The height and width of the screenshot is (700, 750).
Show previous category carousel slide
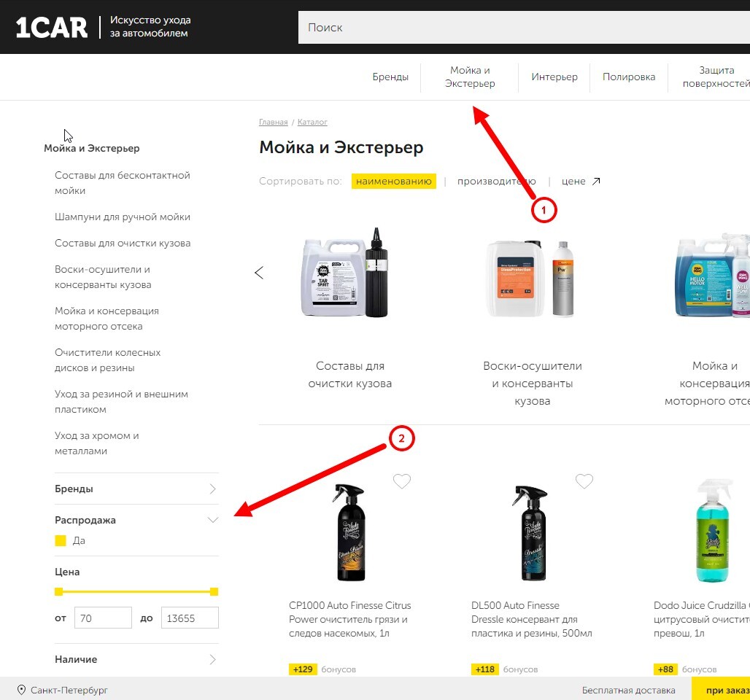[259, 273]
